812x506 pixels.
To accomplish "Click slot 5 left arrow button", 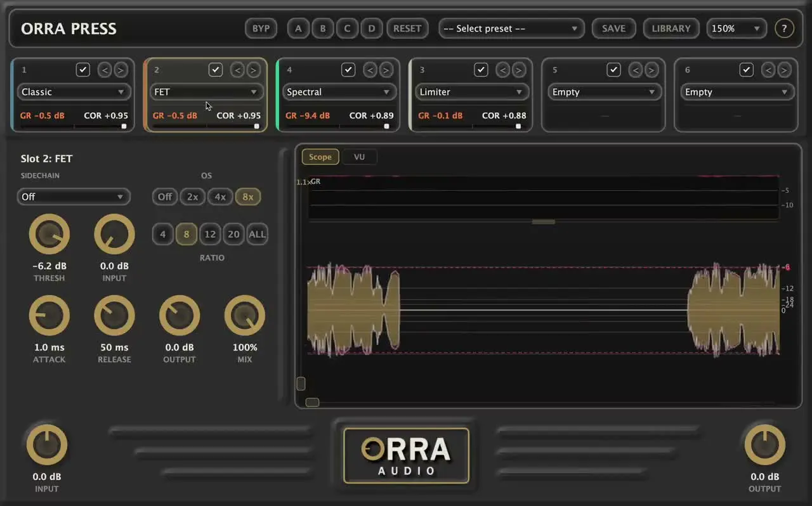I will point(636,70).
